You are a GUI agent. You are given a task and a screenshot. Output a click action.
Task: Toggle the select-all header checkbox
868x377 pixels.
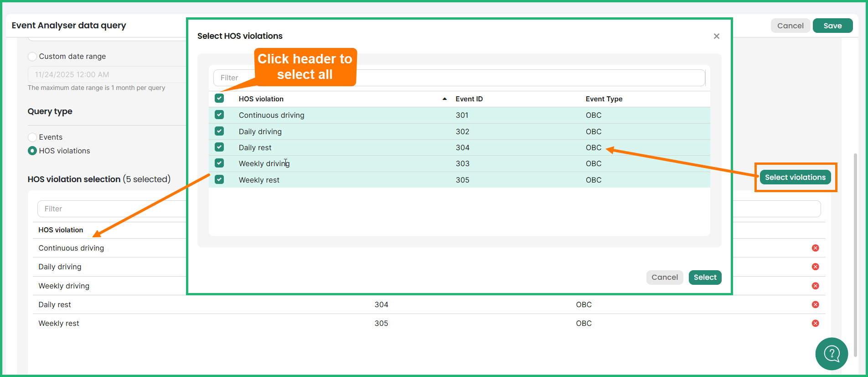tap(219, 99)
